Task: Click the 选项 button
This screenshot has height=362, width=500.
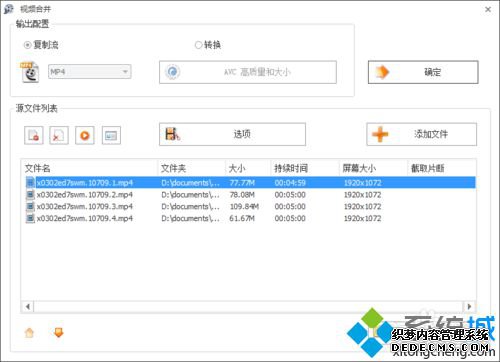Action: point(232,134)
